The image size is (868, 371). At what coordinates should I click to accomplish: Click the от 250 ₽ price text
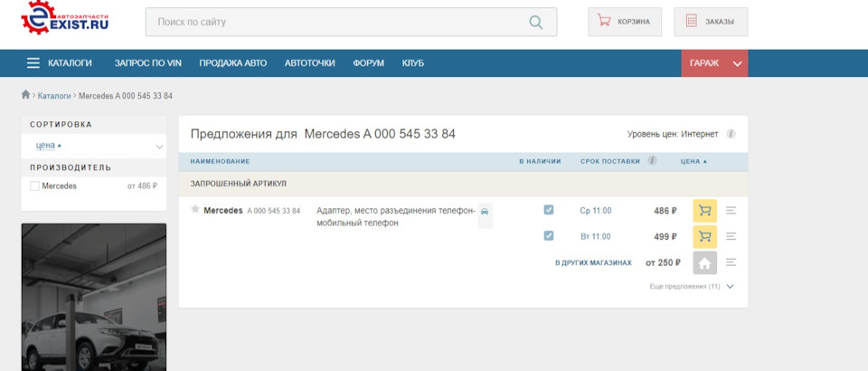tap(663, 263)
